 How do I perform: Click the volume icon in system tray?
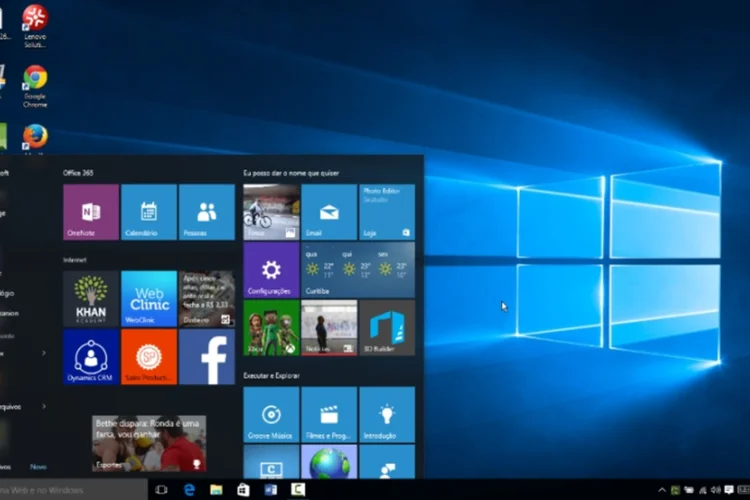point(716,489)
